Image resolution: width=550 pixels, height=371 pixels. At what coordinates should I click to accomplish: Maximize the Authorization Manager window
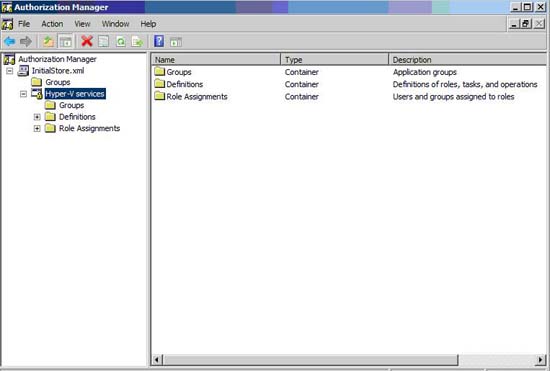527,7
